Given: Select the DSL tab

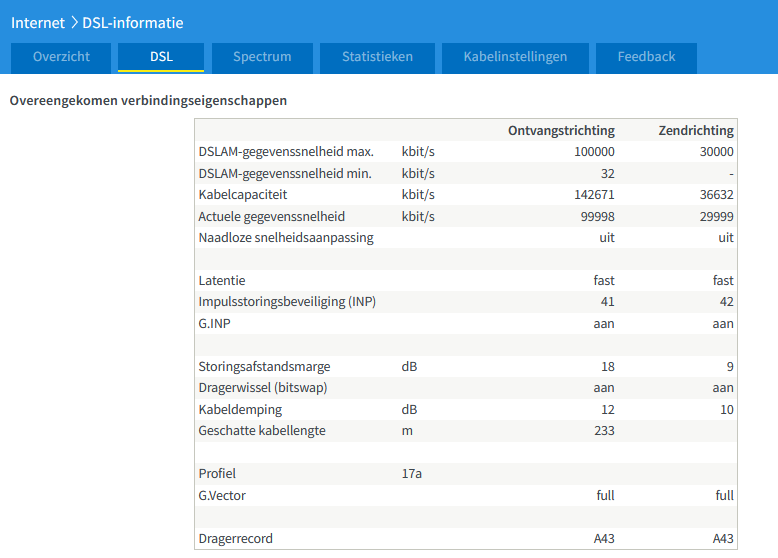Looking at the screenshot, I should 161,57.
